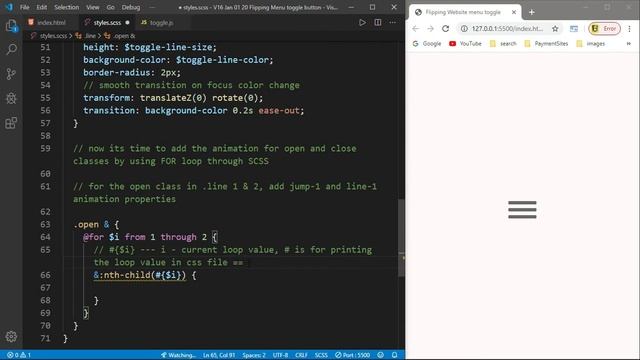The width and height of the screenshot is (640, 360).
Task: Click the Port : 5500 live server item
Action: tap(352, 355)
